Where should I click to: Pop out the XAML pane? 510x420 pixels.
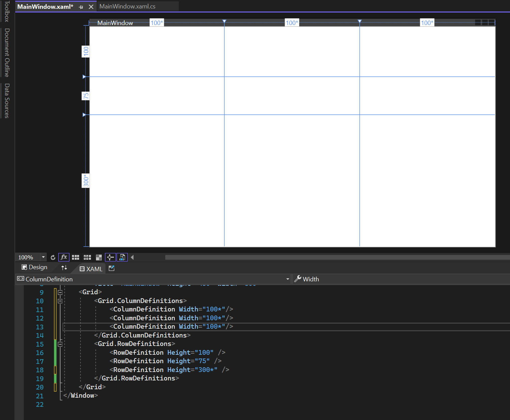coord(112,268)
